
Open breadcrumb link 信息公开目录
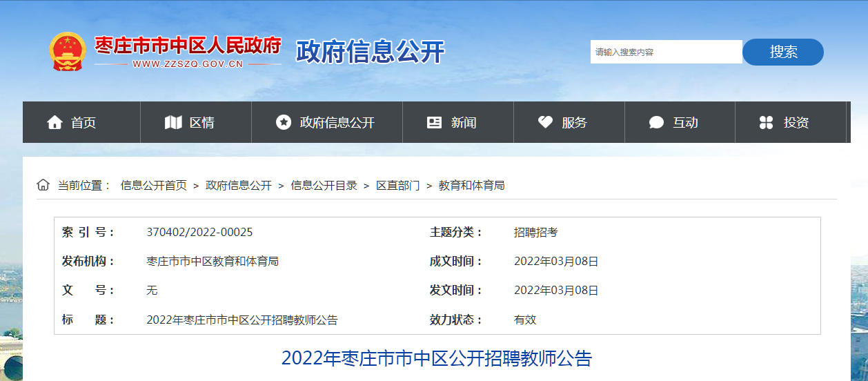324,186
